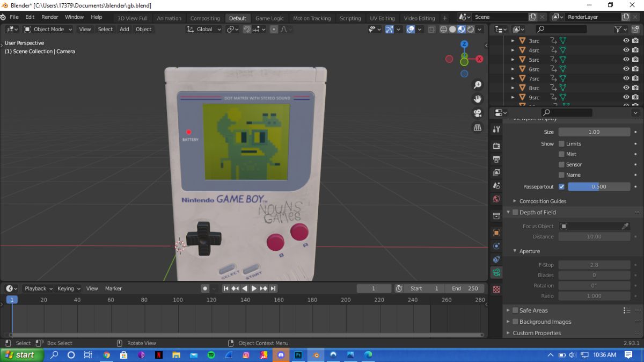Toggle show overlays button
The width and height of the screenshot is (644, 362).
411,29
